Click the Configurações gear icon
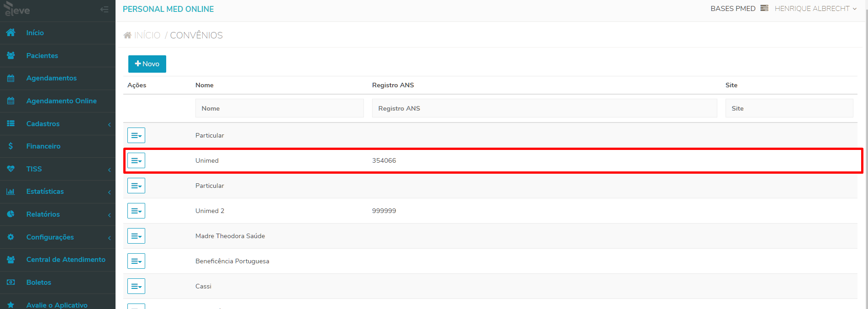Image resolution: width=868 pixels, height=309 pixels. coord(11,237)
